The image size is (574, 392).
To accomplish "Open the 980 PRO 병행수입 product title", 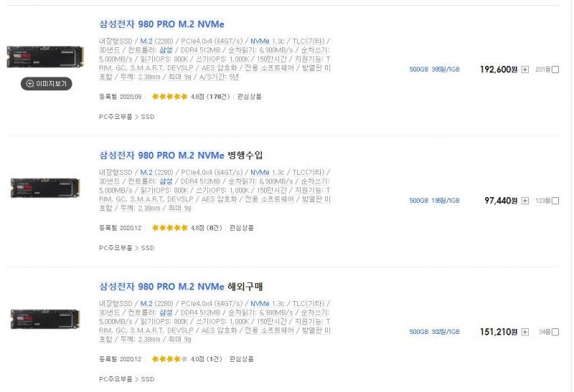I will tap(181, 156).
